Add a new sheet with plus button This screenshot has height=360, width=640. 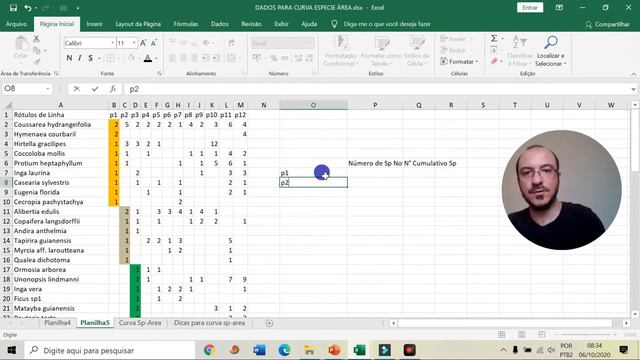tap(269, 323)
